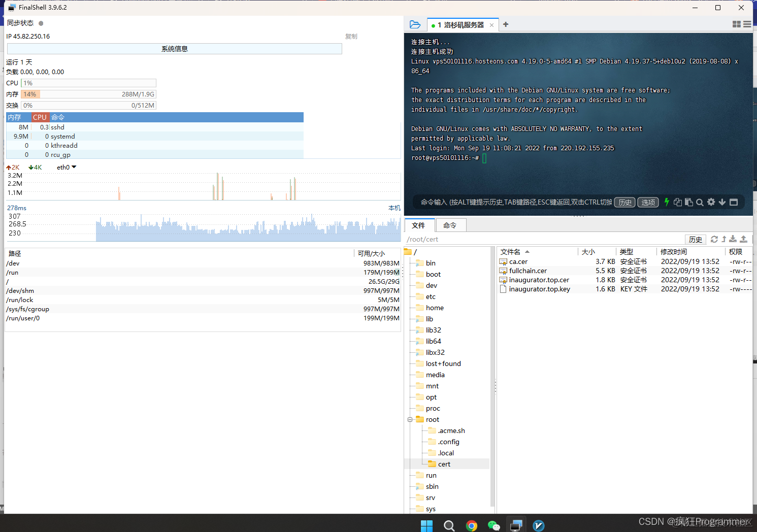Click the 历史 path history button
The width and height of the screenshot is (757, 532).
pyautogui.click(x=696, y=240)
